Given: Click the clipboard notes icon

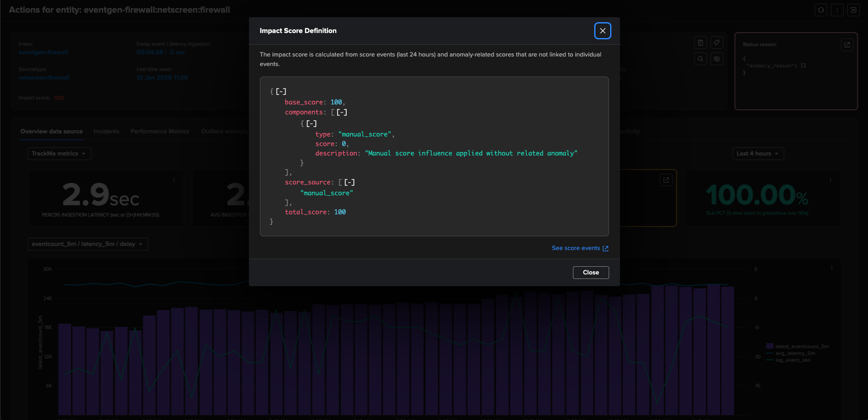Looking at the screenshot, I should [700, 43].
